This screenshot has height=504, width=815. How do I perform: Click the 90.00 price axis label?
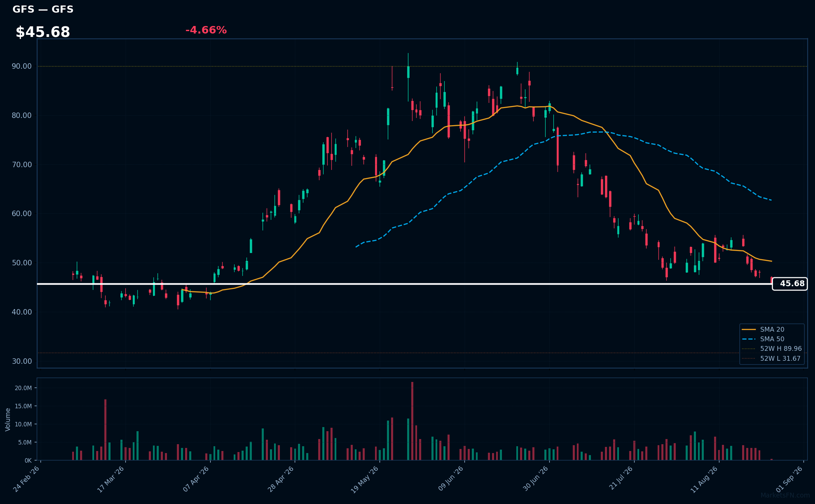[22, 66]
